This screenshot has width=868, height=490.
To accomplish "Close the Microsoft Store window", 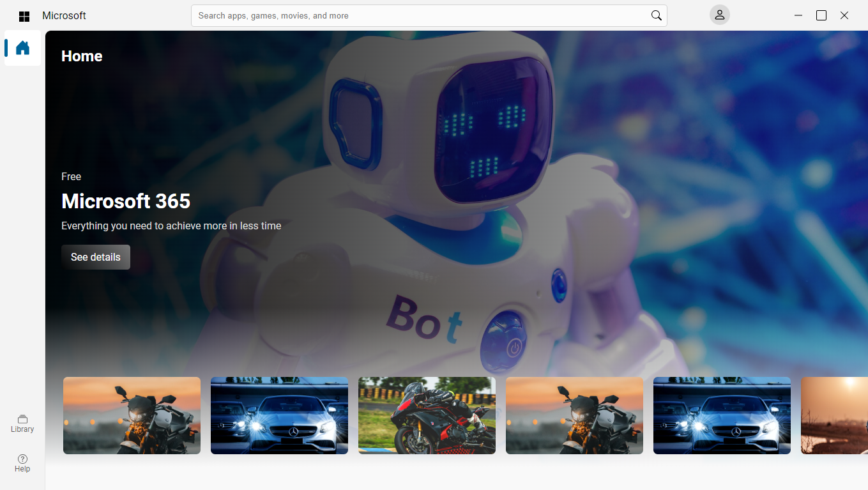I will point(844,15).
